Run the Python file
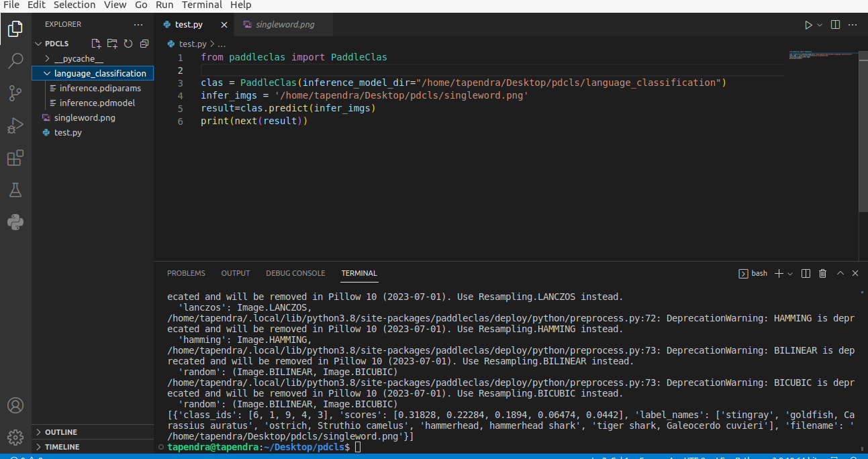Image resolution: width=868 pixels, height=459 pixels. coord(808,25)
